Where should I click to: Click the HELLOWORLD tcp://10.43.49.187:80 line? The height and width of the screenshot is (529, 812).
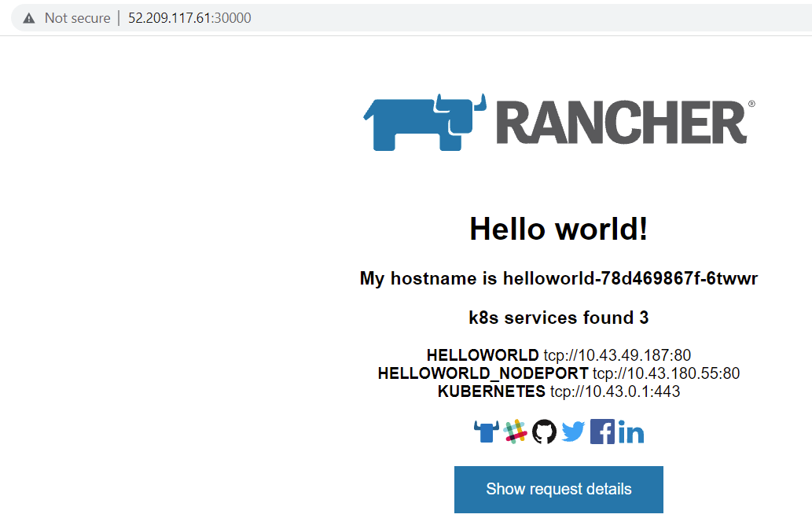click(559, 355)
